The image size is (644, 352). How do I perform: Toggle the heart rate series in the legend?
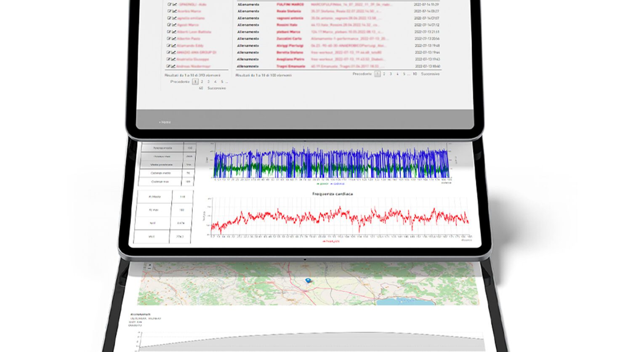(331, 242)
